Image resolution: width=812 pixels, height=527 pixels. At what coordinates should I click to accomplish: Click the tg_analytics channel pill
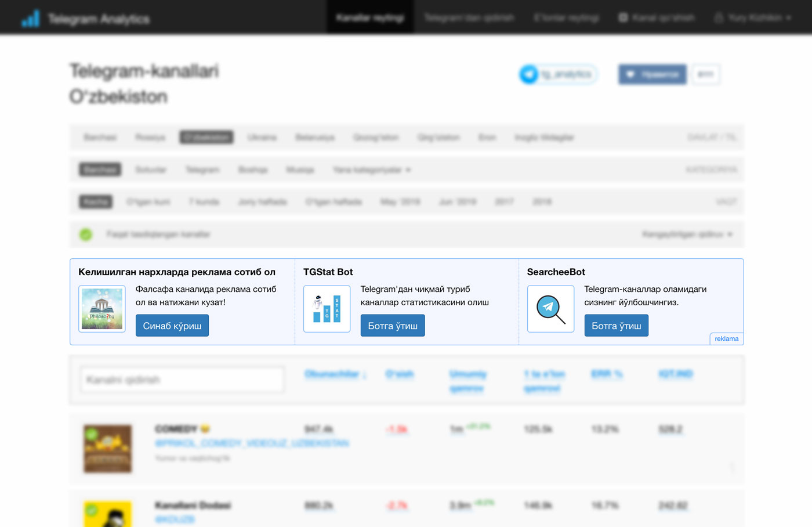(559, 74)
